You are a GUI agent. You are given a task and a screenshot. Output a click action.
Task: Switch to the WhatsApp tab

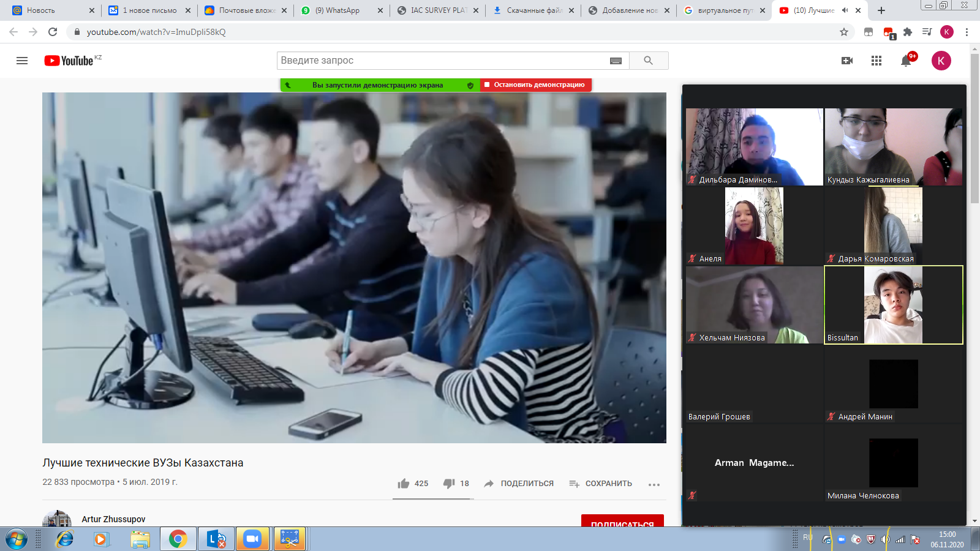click(x=337, y=10)
